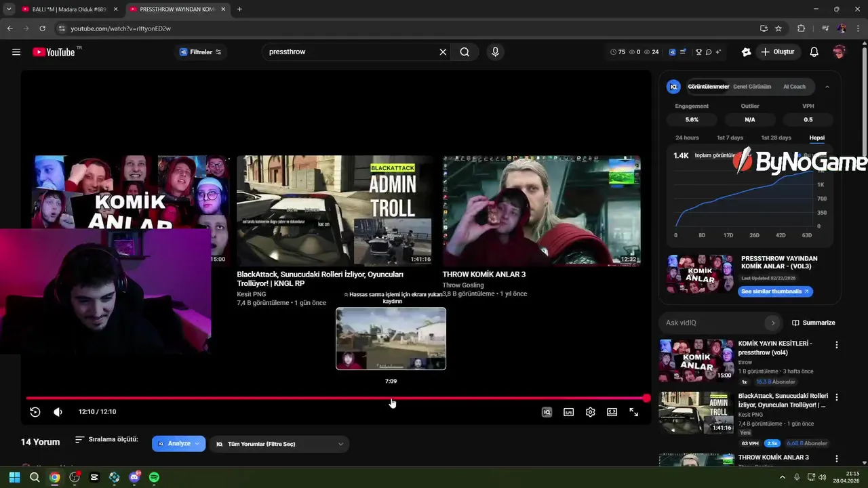Open options for THROW KOMİK ANLAR 3 sidebar video

[x=836, y=459]
